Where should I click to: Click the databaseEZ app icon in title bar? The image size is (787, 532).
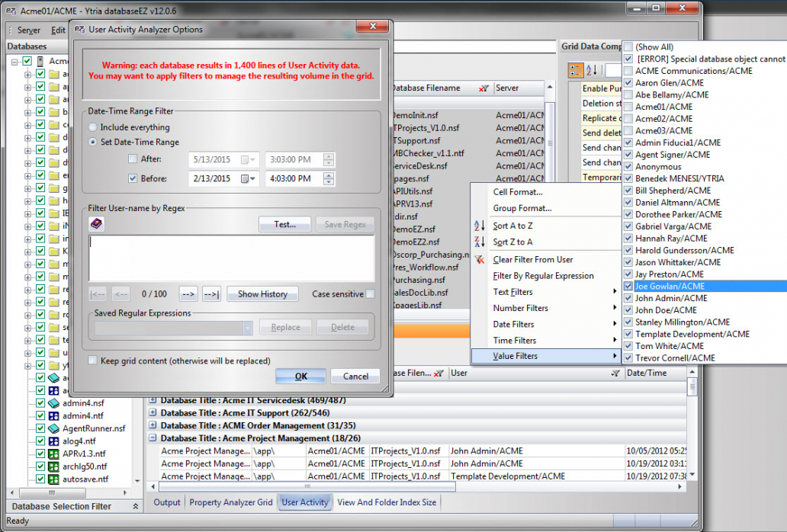point(11,11)
